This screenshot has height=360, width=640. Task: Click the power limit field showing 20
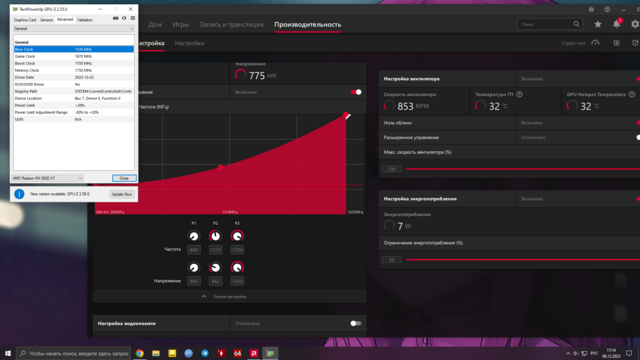(x=392, y=260)
